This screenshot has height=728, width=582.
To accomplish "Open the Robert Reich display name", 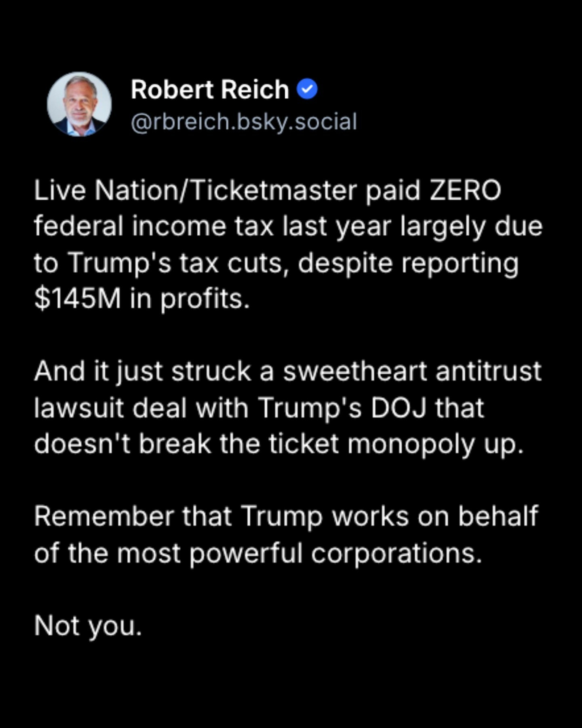I will tap(210, 89).
